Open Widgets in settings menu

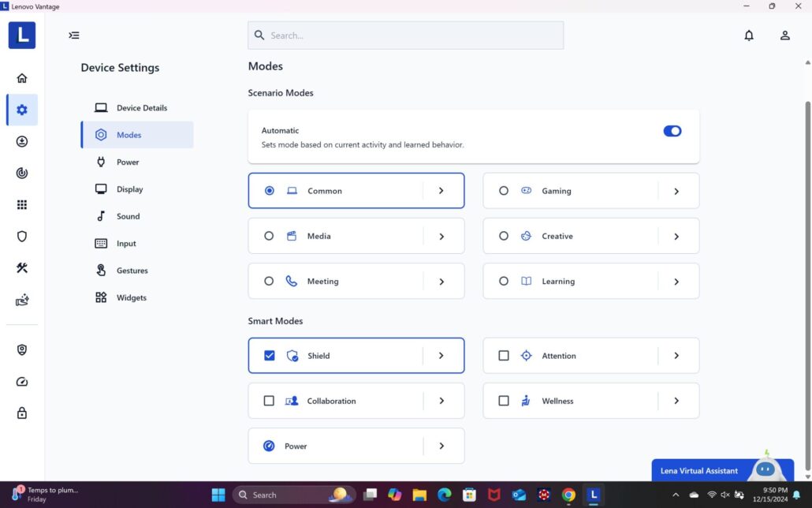tap(137, 297)
